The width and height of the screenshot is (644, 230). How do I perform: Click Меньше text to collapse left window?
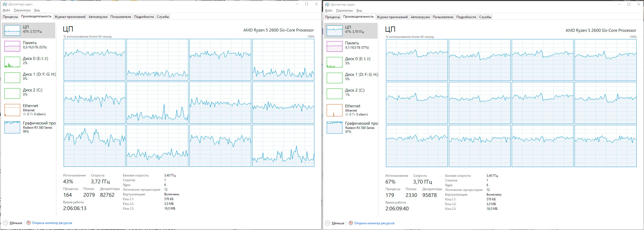tap(16, 223)
